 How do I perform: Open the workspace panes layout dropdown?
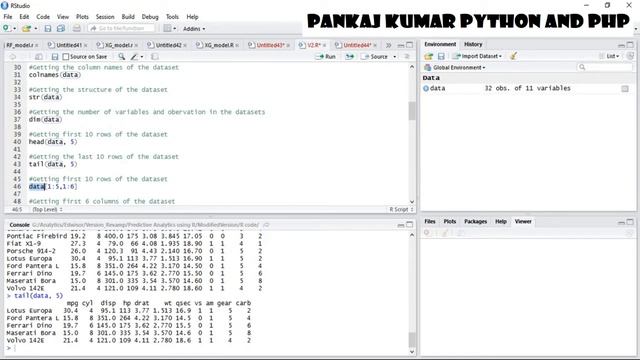[x=169, y=29]
